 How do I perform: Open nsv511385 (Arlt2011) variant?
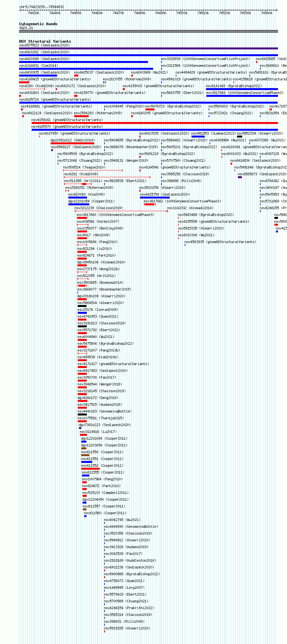click(83, 181)
